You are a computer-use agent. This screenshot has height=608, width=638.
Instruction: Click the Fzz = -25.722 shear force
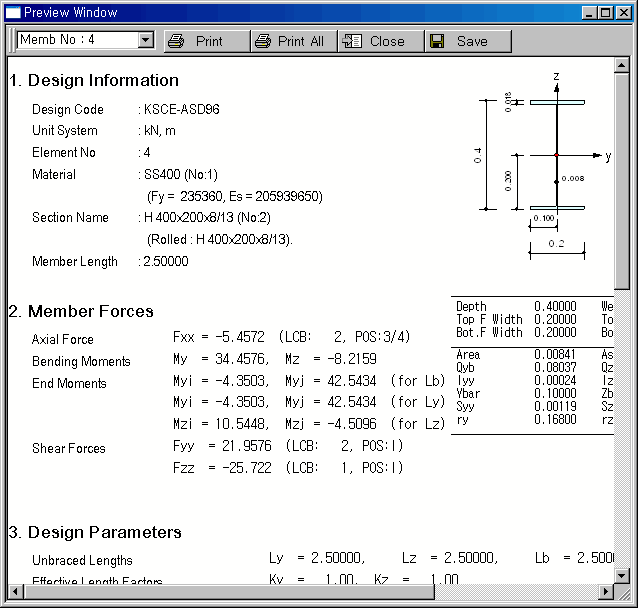pos(222,468)
